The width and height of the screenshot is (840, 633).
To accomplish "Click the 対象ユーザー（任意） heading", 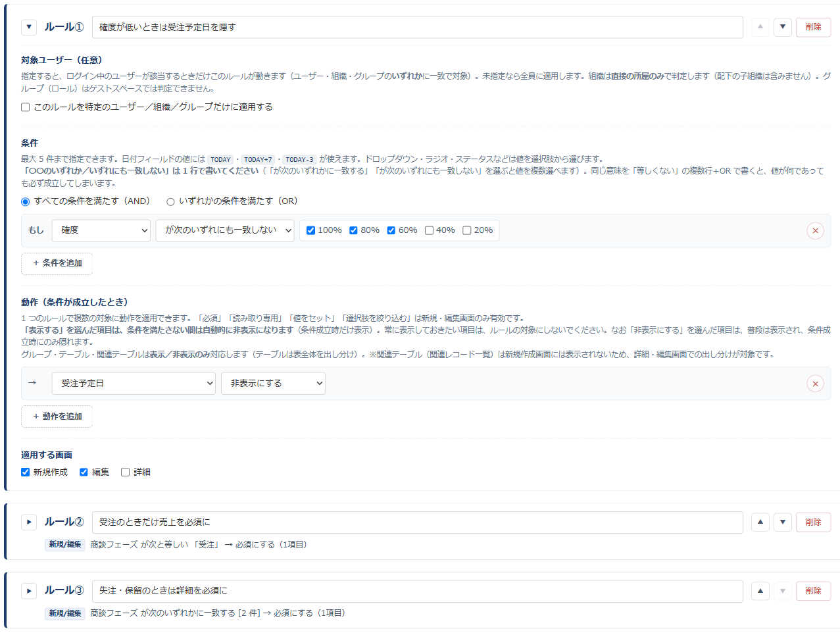I will (62, 60).
